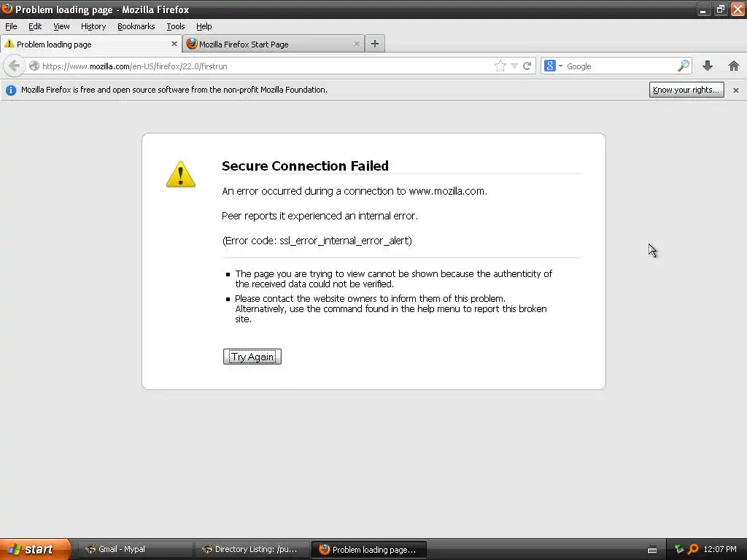Click Problem loading page taskbar button
This screenshot has height=560, width=747.
point(368,549)
